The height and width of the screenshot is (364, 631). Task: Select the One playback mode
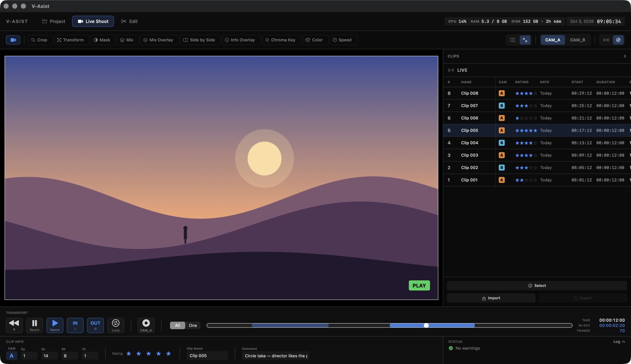pos(193,325)
